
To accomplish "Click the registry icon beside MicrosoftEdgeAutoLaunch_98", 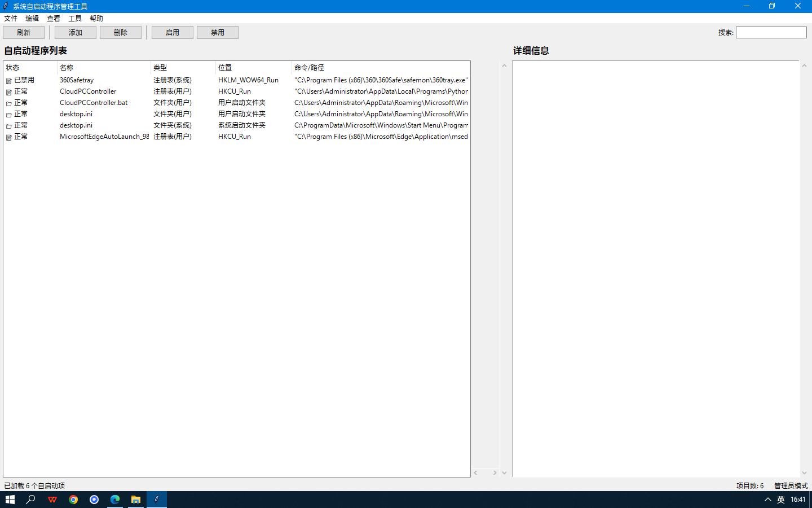I will (8, 136).
